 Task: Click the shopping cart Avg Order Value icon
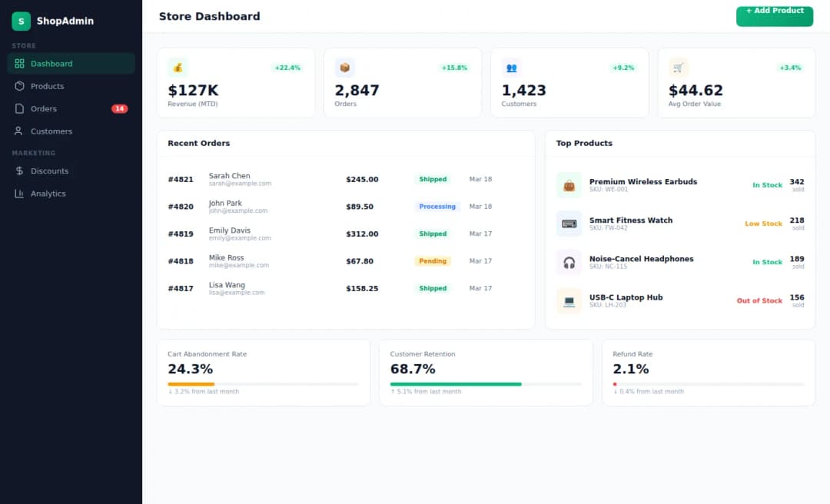coord(679,68)
